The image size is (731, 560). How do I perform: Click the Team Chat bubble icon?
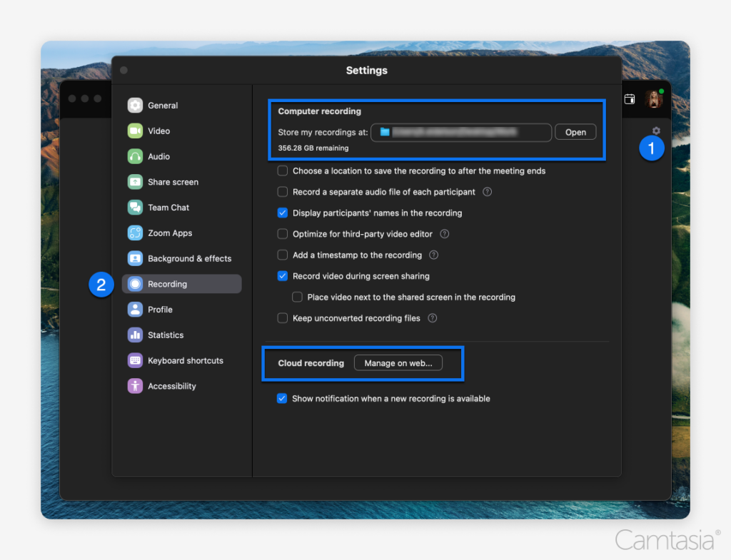point(135,208)
